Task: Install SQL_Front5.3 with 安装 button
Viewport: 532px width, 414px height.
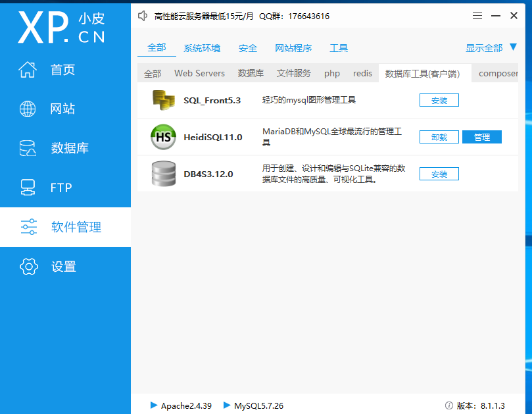Action: (x=439, y=100)
